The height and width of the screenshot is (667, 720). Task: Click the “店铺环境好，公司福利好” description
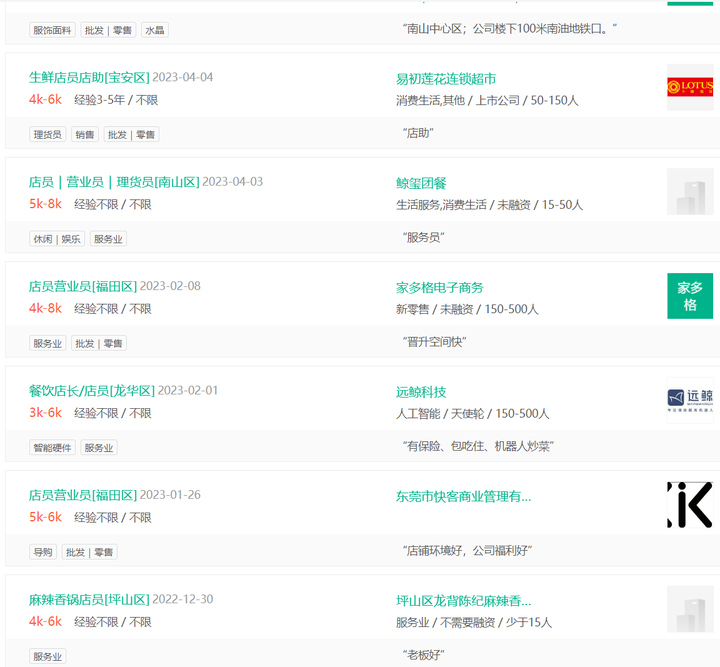coord(467,550)
